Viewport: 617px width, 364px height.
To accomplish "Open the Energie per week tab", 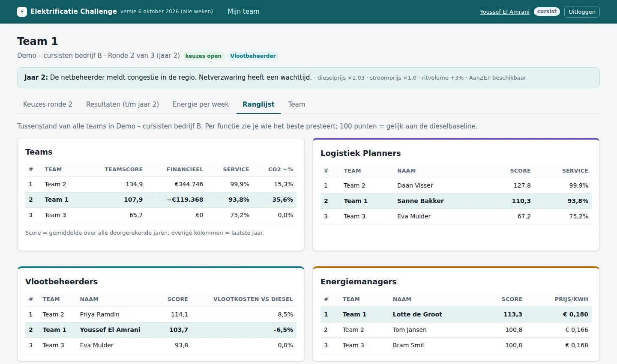I will [201, 104].
